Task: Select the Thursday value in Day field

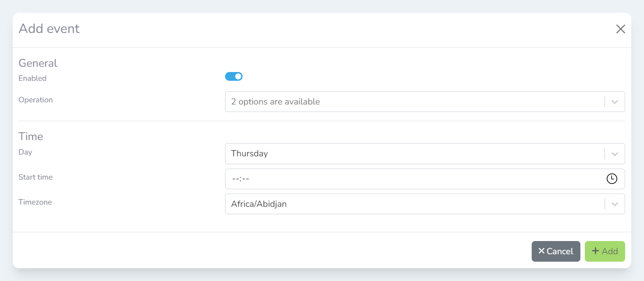Action: 250,154
